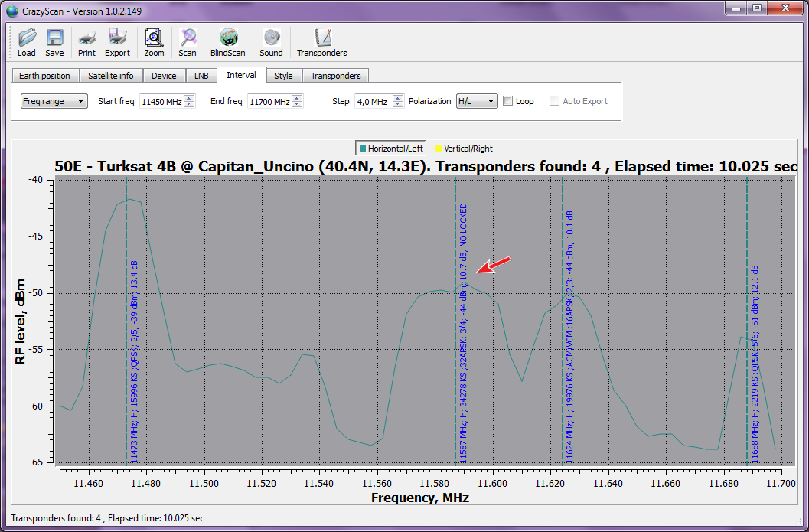Enable the Loop checkbox

click(x=508, y=101)
